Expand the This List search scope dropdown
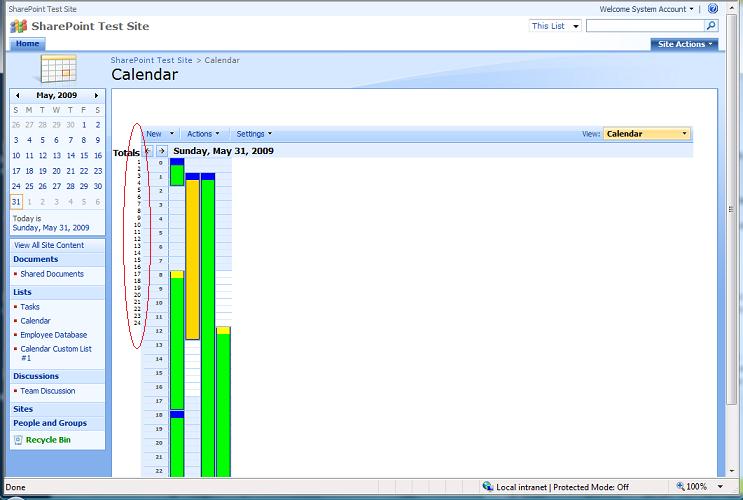743x500 pixels. tap(555, 26)
